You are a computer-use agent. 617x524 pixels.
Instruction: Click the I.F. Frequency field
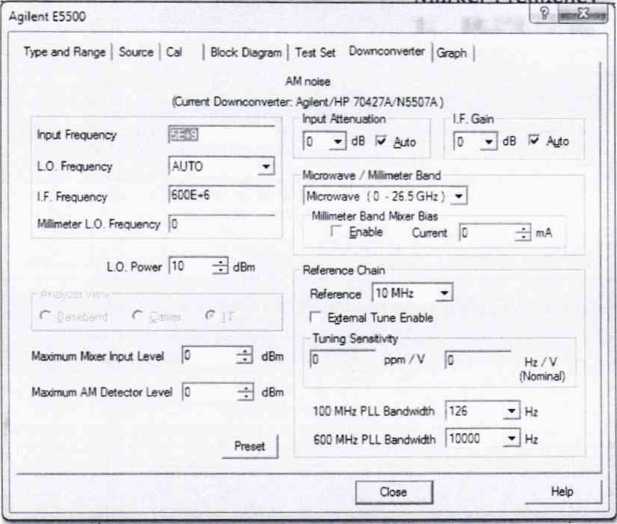tap(221, 195)
